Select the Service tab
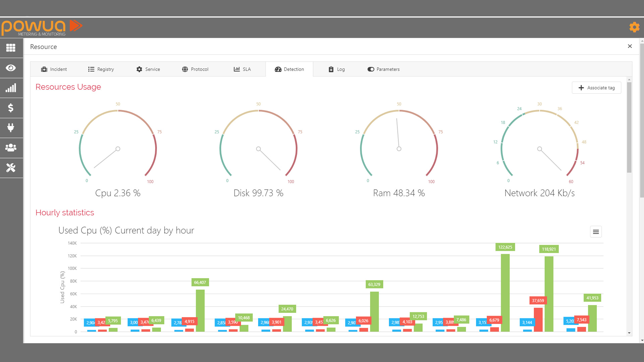The width and height of the screenshot is (644, 362). 148,69
